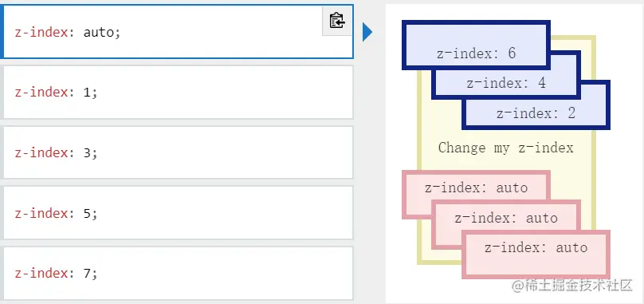Click the blue box labeled z-index: 6

point(476,45)
